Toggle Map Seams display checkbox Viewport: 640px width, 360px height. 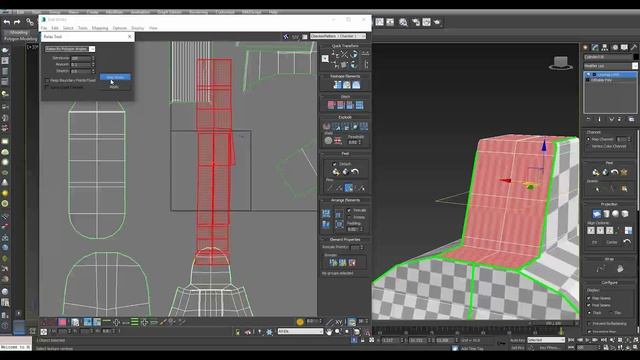point(589,298)
